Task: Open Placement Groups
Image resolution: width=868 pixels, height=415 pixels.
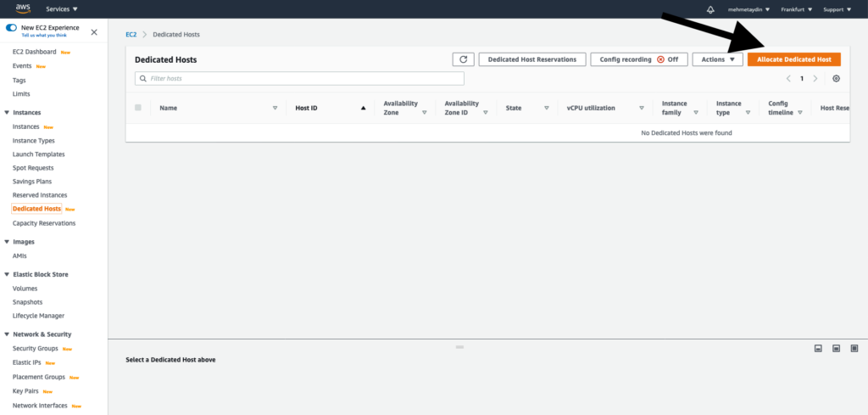Action: point(39,378)
